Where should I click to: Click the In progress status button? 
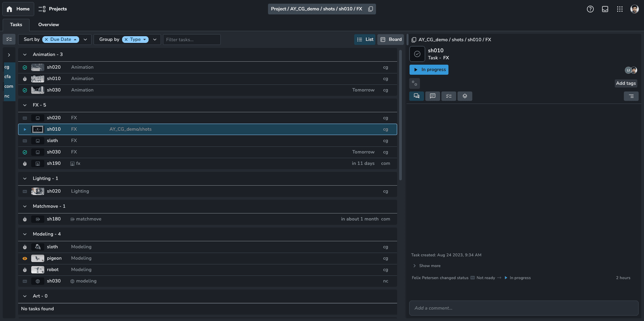[x=429, y=70]
